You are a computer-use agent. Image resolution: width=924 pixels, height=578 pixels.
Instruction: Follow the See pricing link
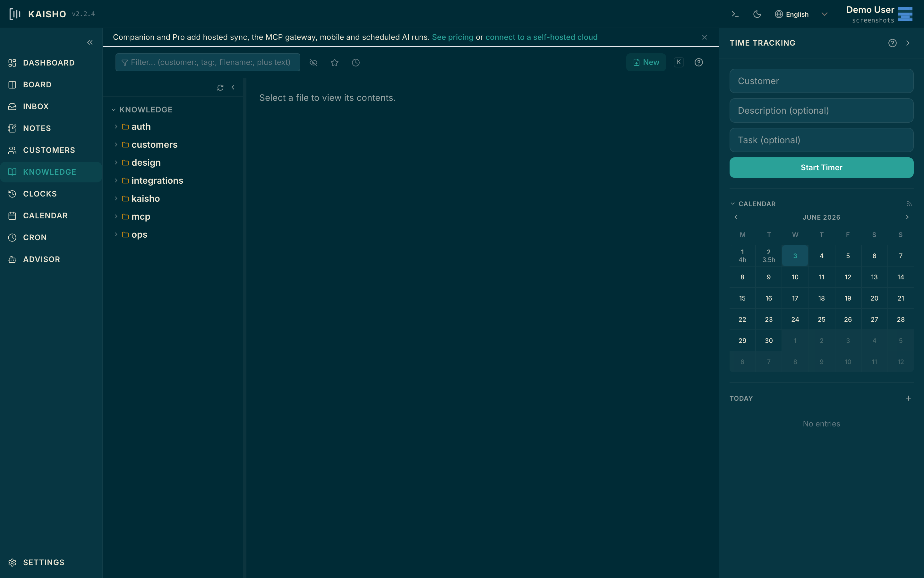tap(452, 37)
